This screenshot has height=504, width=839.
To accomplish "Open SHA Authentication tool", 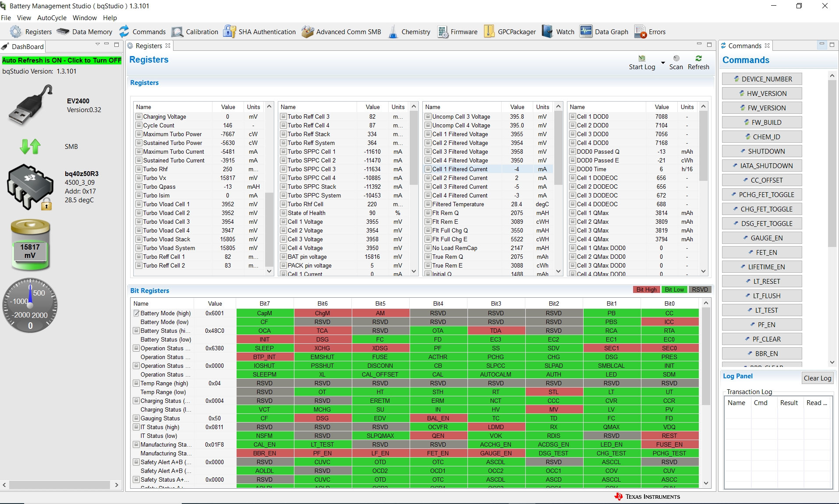I will (259, 32).
